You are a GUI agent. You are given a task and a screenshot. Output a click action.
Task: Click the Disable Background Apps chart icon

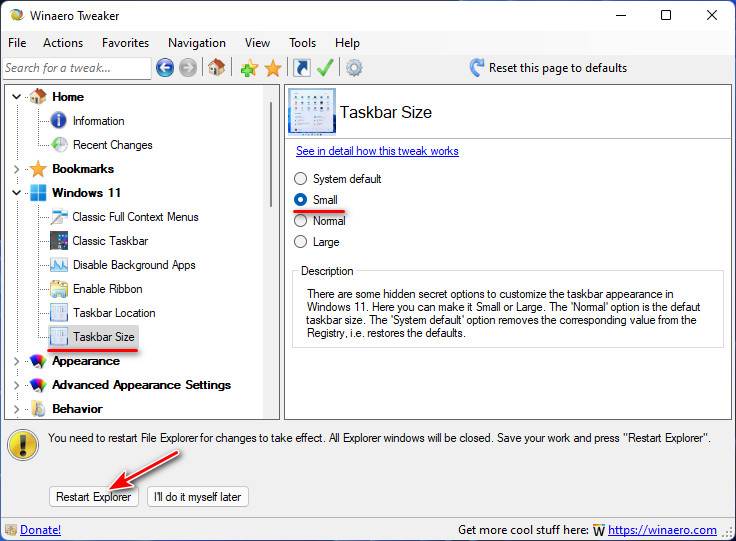click(x=59, y=265)
